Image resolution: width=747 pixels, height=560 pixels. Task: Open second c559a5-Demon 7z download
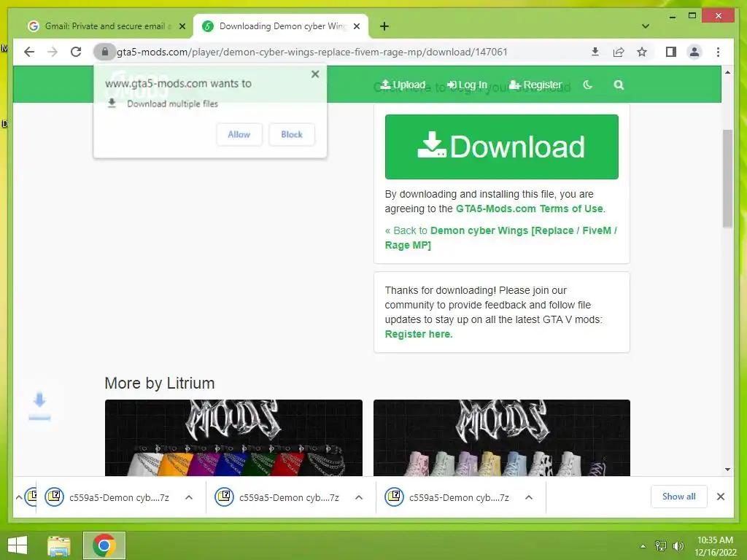point(277,497)
